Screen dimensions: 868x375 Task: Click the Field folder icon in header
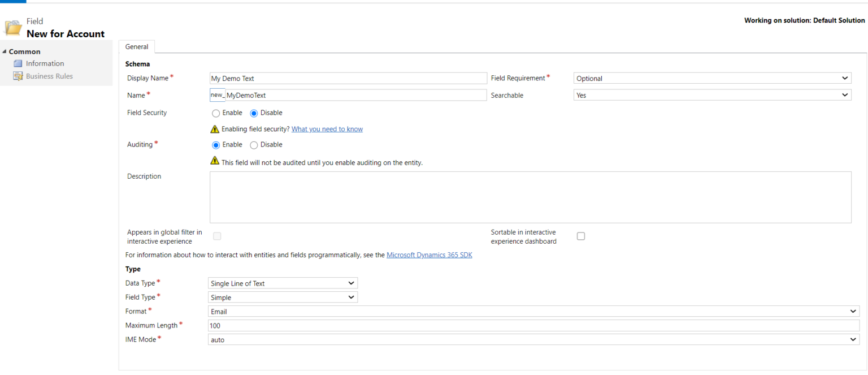13,28
